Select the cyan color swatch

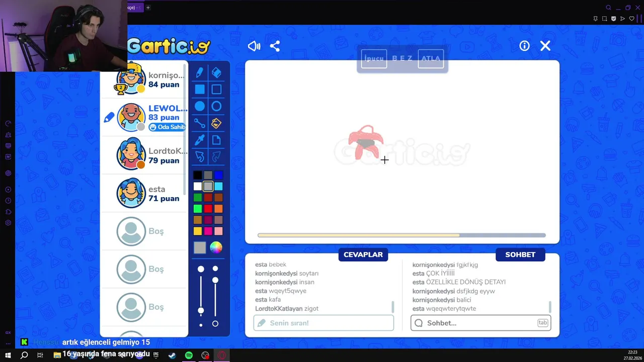218,187
